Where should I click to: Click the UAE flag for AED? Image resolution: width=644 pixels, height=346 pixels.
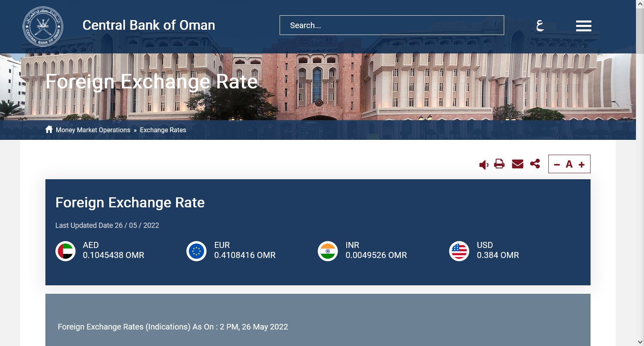65,251
